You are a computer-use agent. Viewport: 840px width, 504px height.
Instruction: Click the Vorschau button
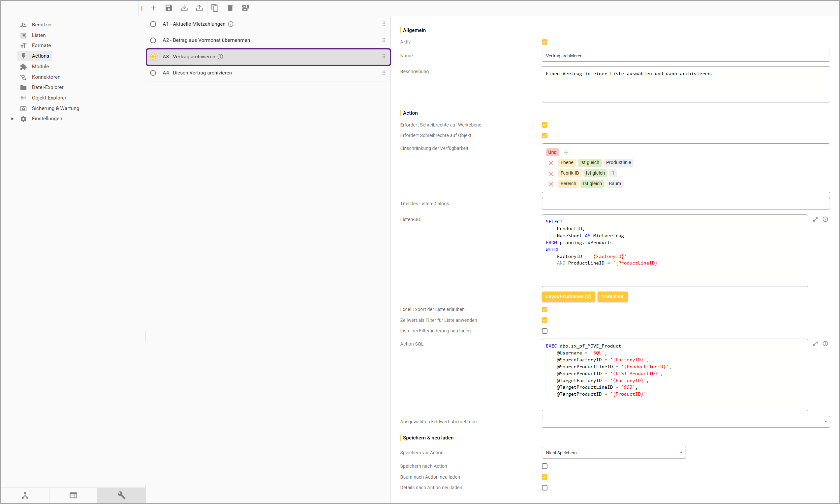point(612,296)
